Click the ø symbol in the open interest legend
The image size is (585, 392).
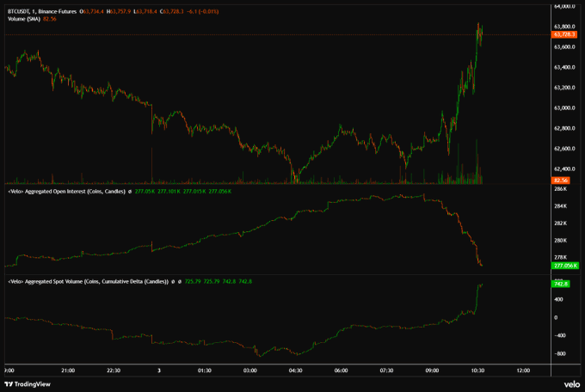coord(130,192)
